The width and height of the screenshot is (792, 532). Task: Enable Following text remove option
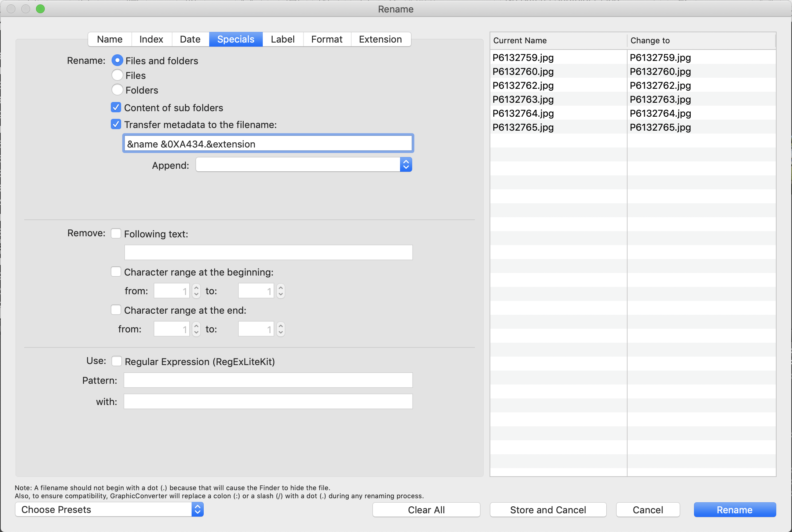click(x=116, y=233)
